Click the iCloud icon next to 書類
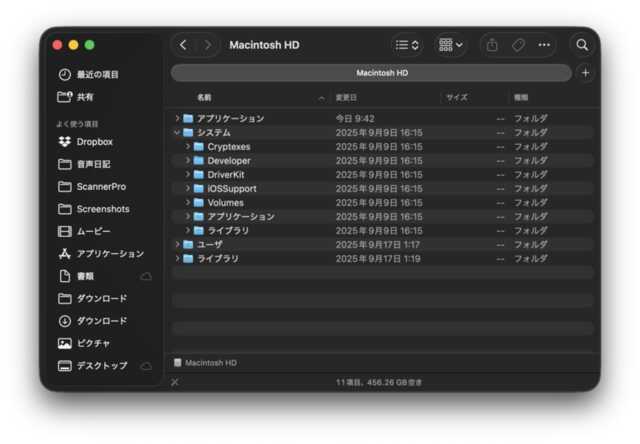 pyautogui.click(x=146, y=277)
